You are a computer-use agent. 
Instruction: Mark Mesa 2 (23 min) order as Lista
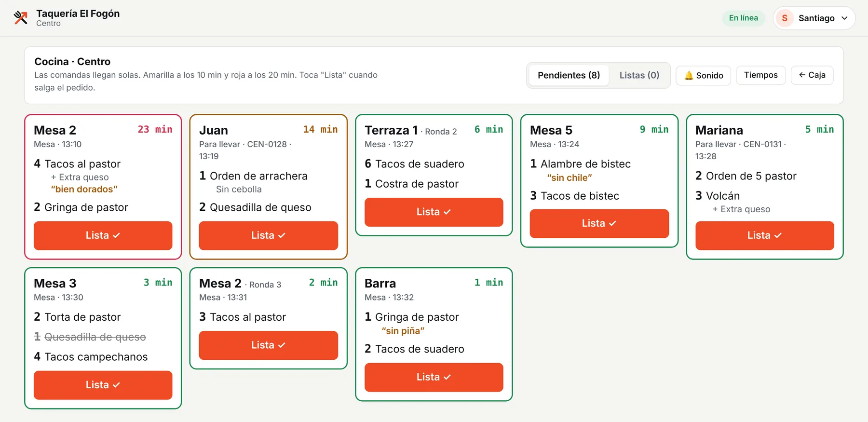click(x=103, y=235)
